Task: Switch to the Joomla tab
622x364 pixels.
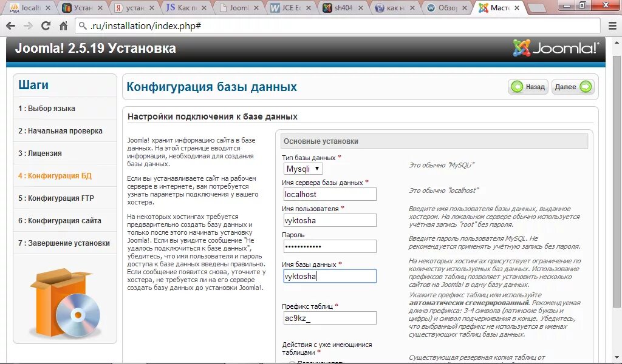Action: tap(238, 7)
